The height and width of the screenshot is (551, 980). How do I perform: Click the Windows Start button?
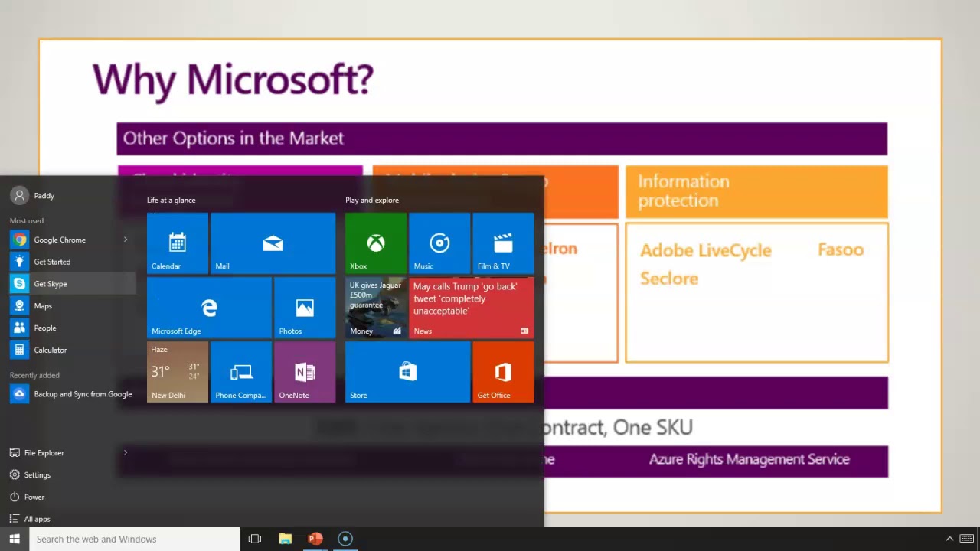(15, 539)
